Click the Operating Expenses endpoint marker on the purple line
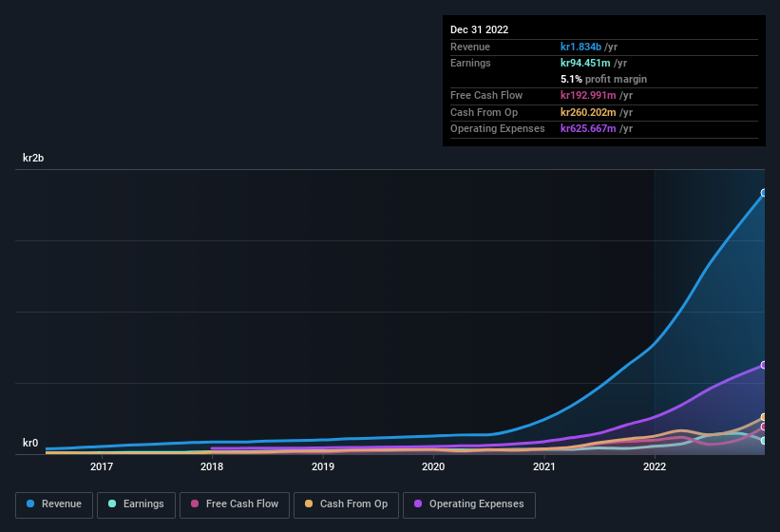 [764, 365]
